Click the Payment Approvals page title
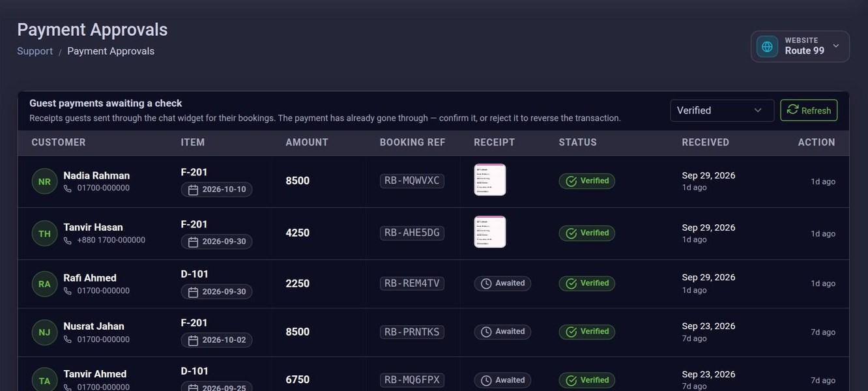868x391 pixels. coord(93,30)
